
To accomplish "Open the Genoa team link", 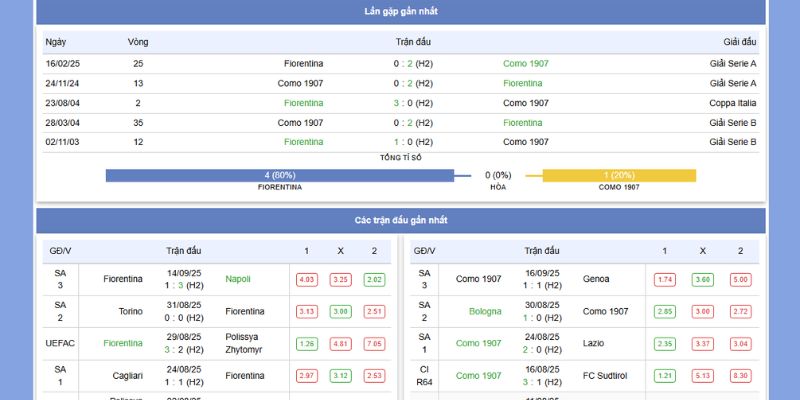I will coord(596,279).
